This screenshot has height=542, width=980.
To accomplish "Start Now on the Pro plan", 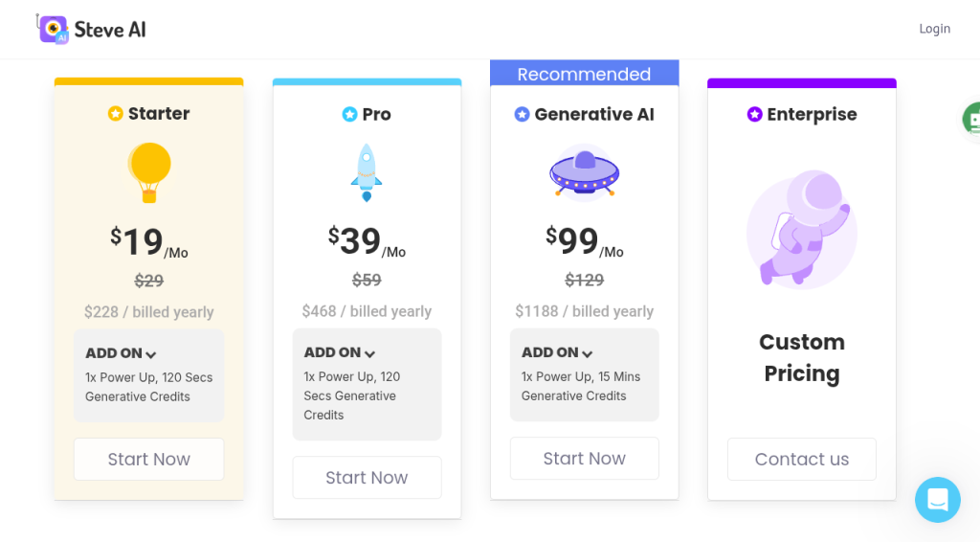I will pos(367,478).
